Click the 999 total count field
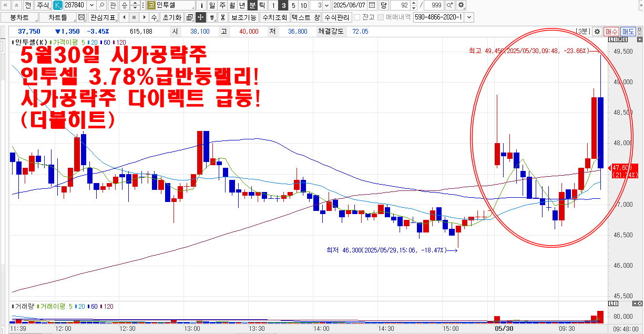 [x=434, y=5]
